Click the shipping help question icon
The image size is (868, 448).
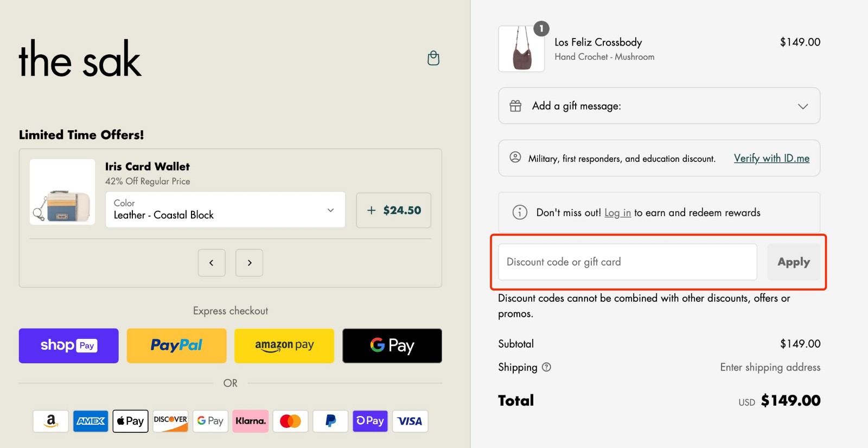546,367
